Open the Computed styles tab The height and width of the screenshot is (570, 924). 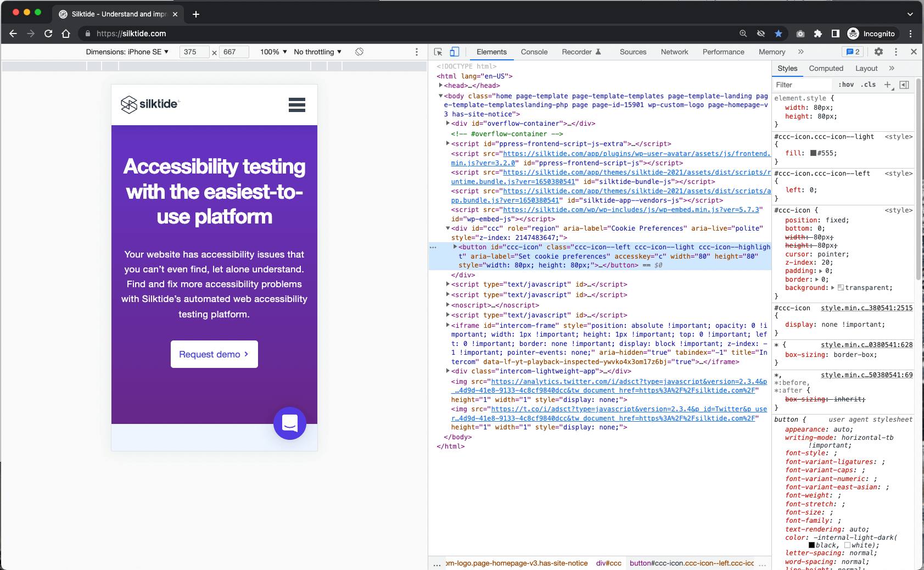(826, 68)
